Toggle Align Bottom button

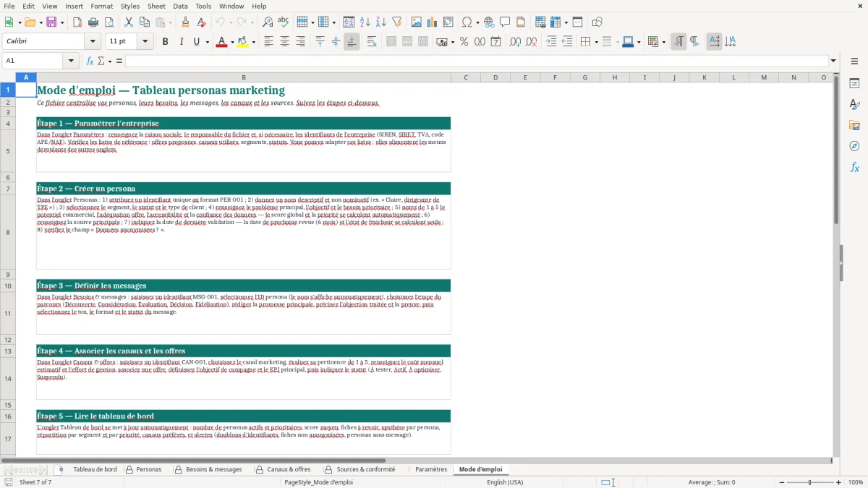coord(352,42)
